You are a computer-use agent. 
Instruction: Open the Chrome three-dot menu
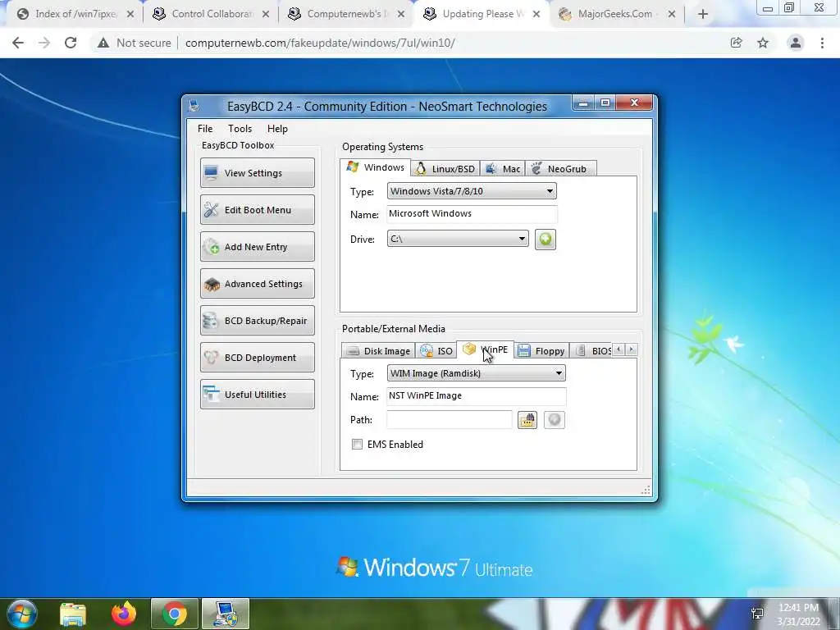[822, 43]
